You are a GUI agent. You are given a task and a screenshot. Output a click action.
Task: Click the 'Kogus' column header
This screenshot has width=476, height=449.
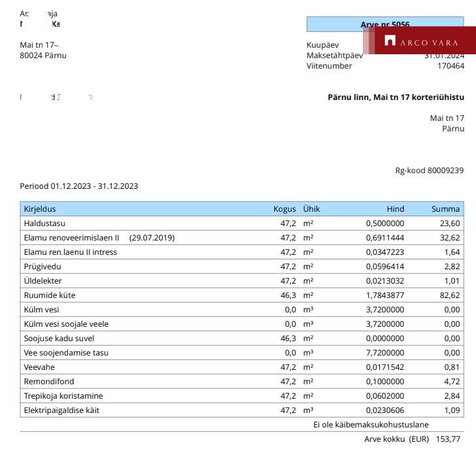pyautogui.click(x=284, y=209)
